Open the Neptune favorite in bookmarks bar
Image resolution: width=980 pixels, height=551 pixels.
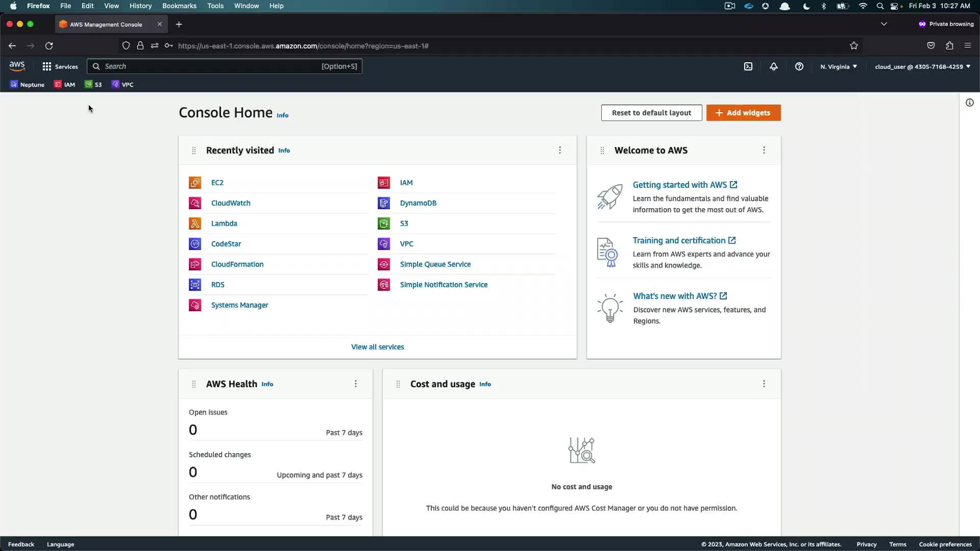click(x=27, y=85)
